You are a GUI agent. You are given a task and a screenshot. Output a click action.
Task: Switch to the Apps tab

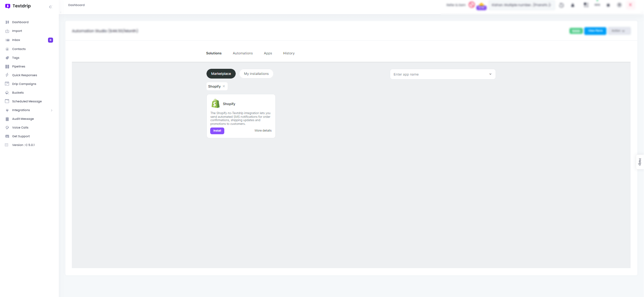pos(268,53)
